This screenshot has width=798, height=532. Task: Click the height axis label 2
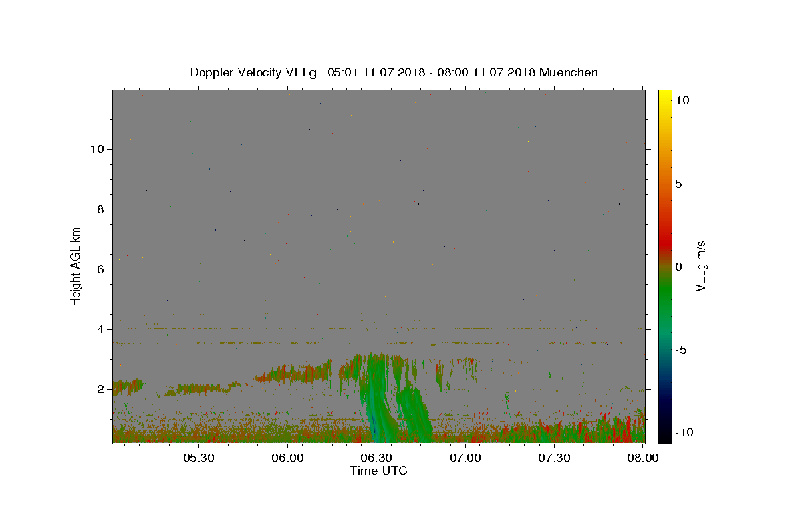point(100,389)
